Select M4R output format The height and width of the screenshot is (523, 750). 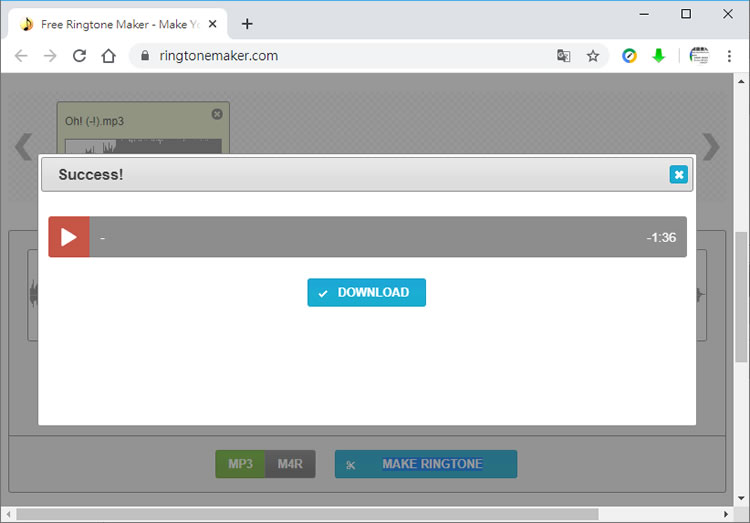tap(290, 464)
